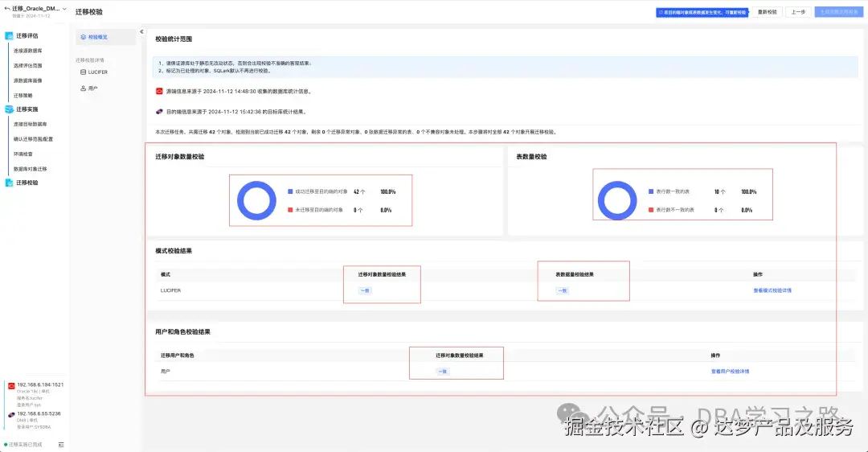Click the 上一步 button

(798, 12)
